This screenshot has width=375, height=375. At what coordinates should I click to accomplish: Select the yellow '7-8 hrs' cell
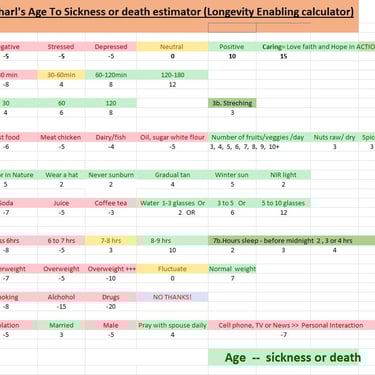(x=111, y=241)
